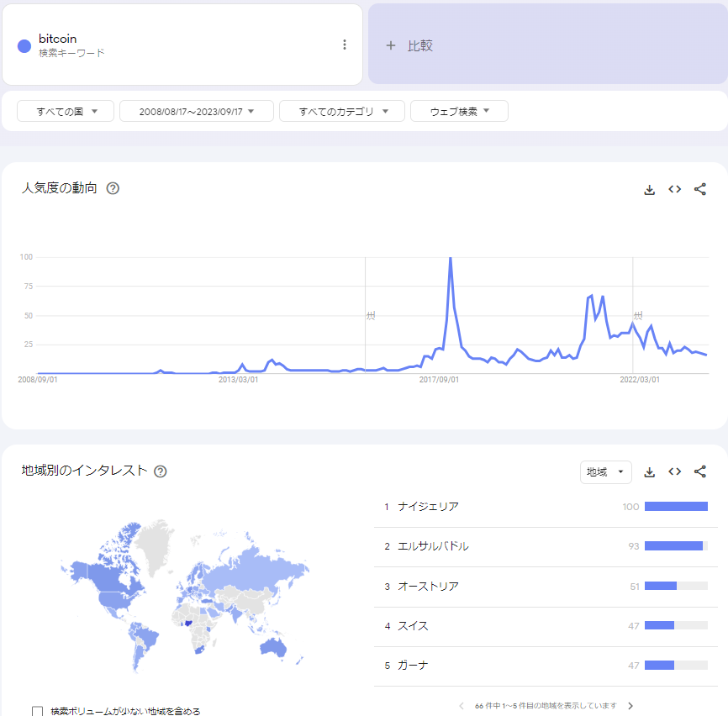Click the 66 件中 1～5 件目 pagination text

(x=546, y=706)
